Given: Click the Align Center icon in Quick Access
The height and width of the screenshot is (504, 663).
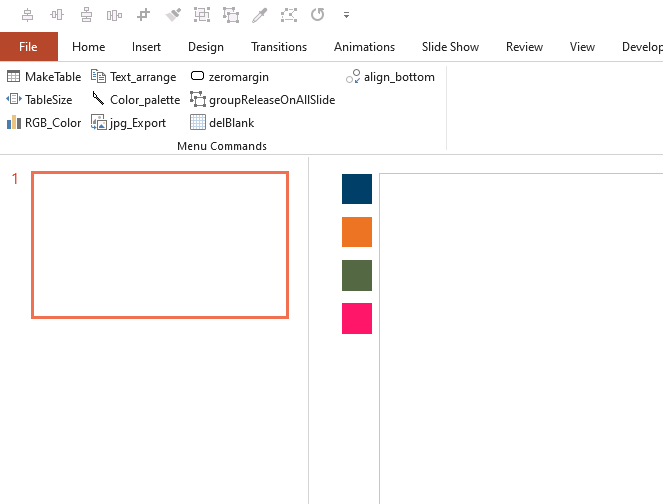Looking at the screenshot, I should point(27,15).
